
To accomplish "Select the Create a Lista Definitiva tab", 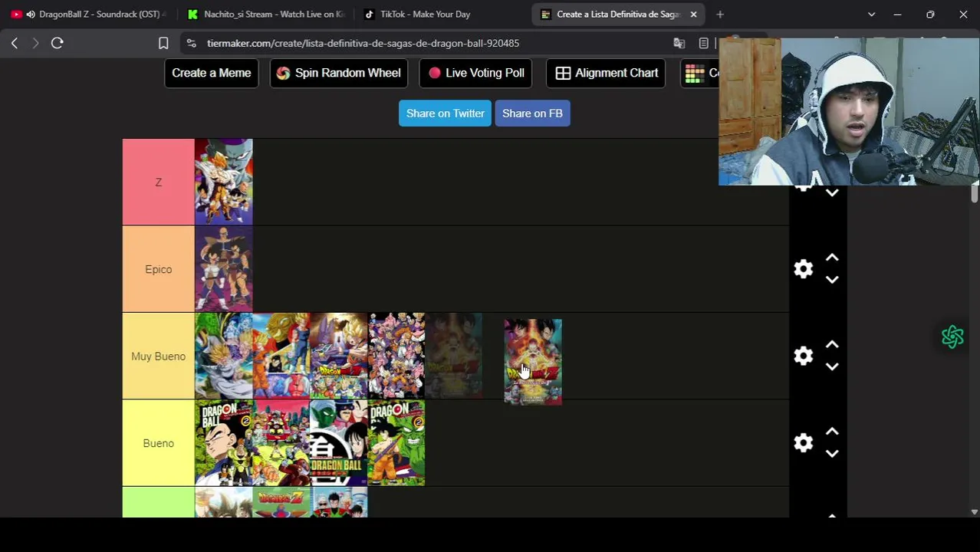I will click(617, 15).
